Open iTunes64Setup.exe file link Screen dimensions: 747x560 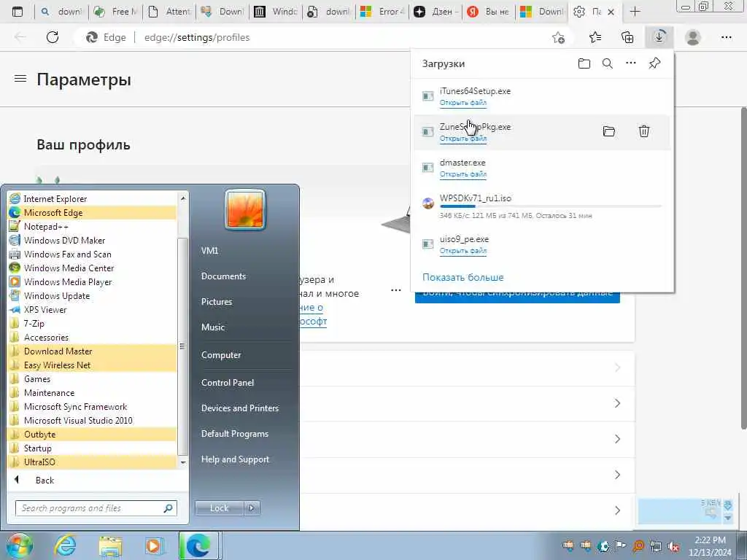coord(463,102)
